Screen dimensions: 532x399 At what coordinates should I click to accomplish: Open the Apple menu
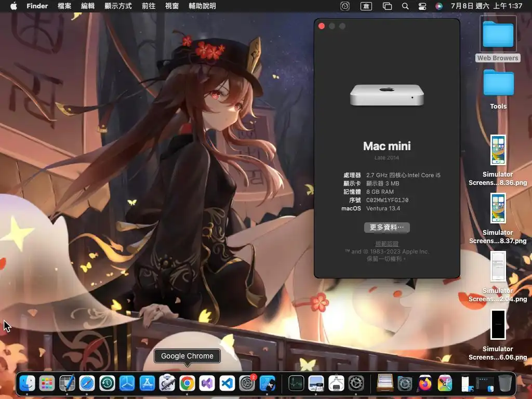tap(14, 6)
